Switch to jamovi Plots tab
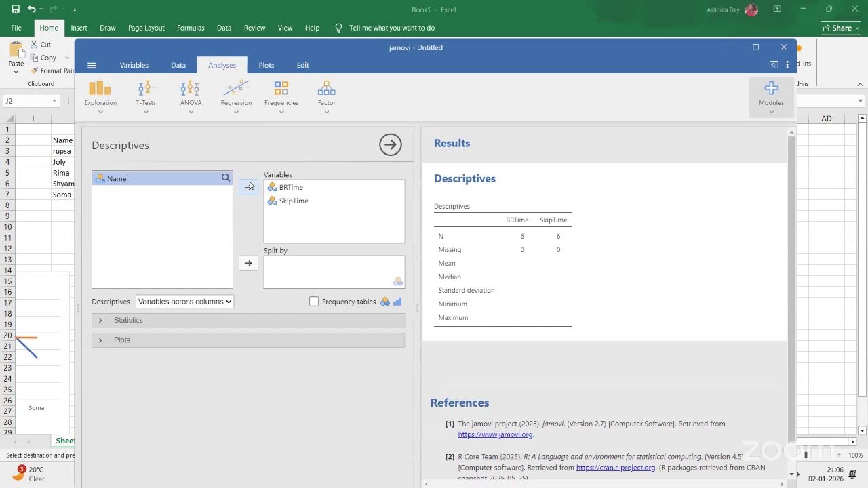 (267, 65)
